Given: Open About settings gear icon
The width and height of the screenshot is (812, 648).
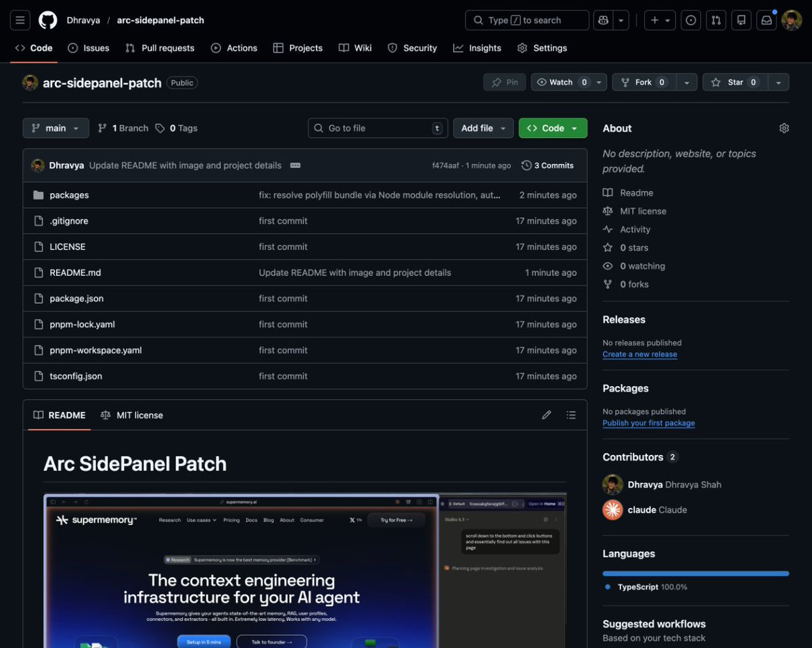Looking at the screenshot, I should point(784,128).
